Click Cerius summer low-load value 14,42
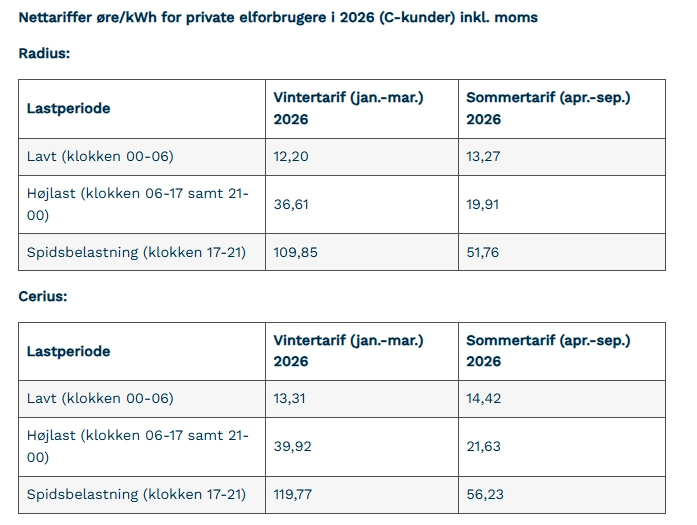 coord(484,398)
